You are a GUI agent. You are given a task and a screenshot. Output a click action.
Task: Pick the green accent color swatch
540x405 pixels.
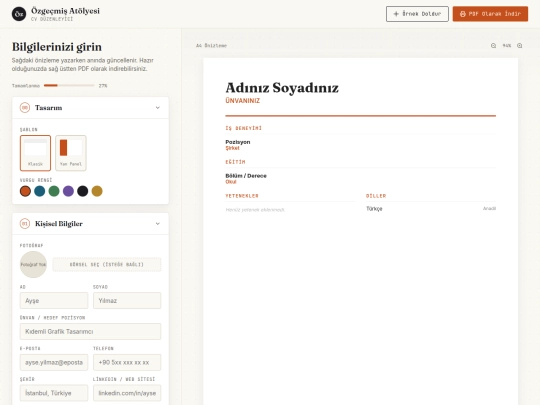pyautogui.click(x=54, y=191)
